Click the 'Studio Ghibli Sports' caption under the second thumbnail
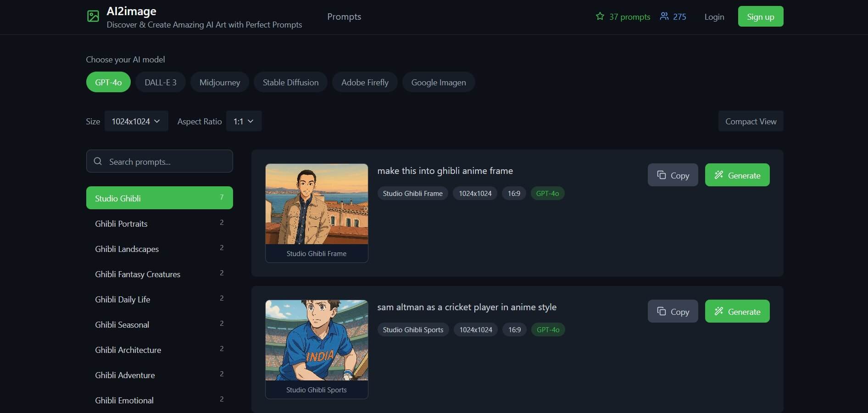 317,390
